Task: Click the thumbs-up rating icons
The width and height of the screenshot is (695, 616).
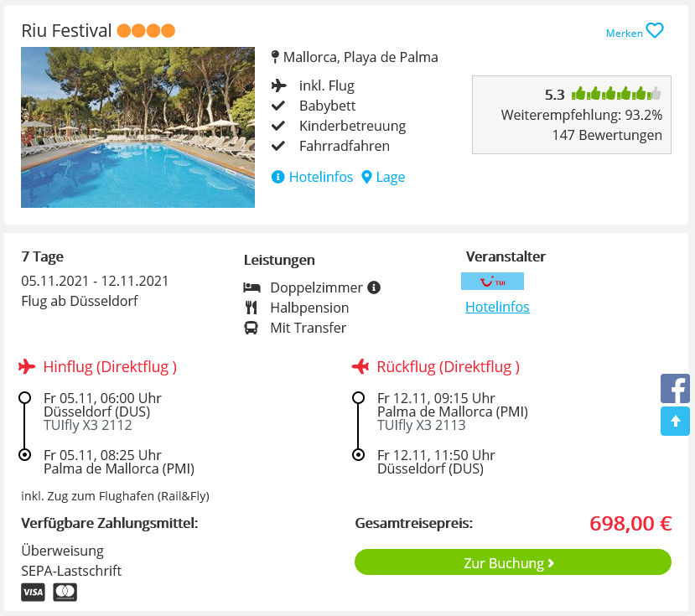Action: pyautogui.click(x=615, y=94)
